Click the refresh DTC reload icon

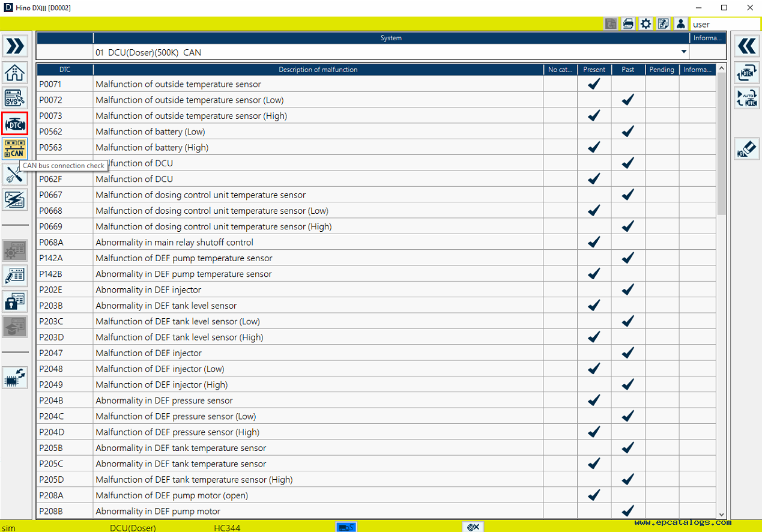[x=746, y=72]
